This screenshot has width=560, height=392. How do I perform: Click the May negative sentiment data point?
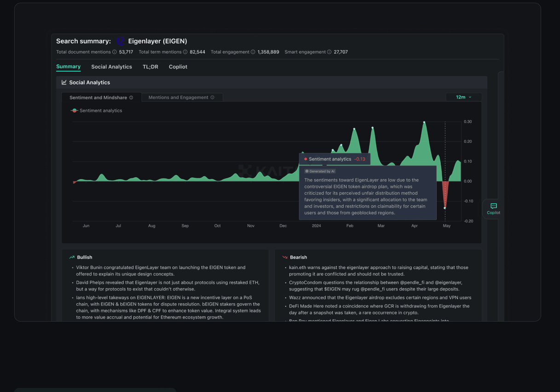point(445,208)
